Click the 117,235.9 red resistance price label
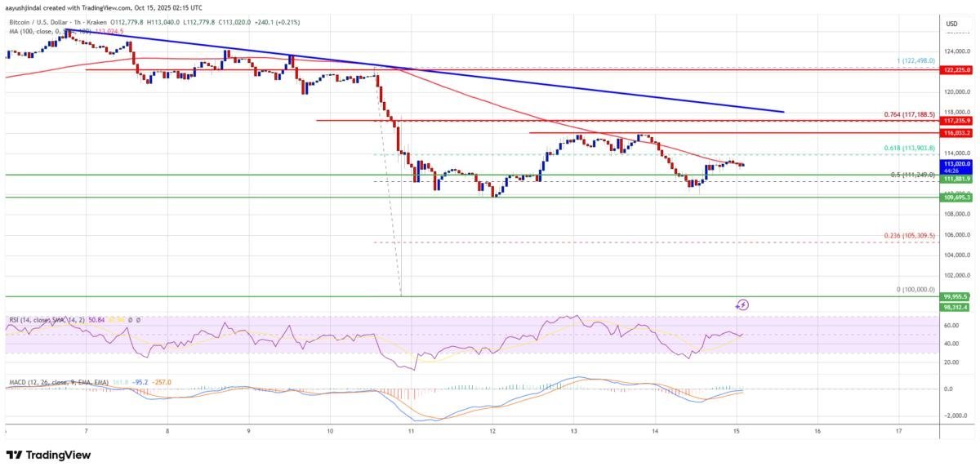Screen dimensions: 980x471 [x=956, y=120]
